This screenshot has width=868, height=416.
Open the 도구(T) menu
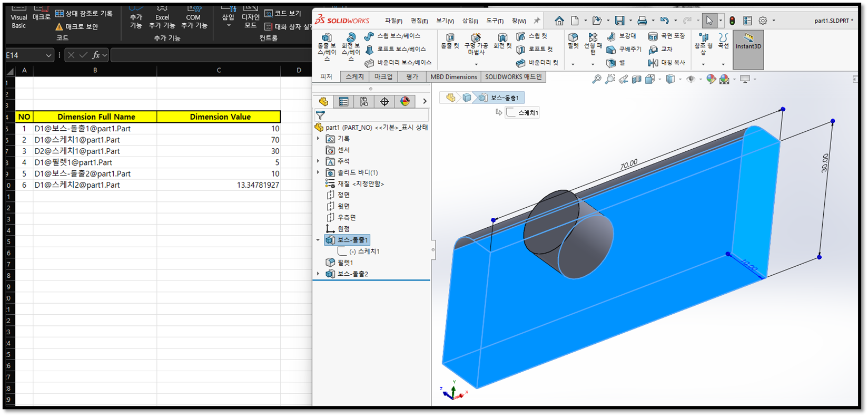(x=495, y=21)
